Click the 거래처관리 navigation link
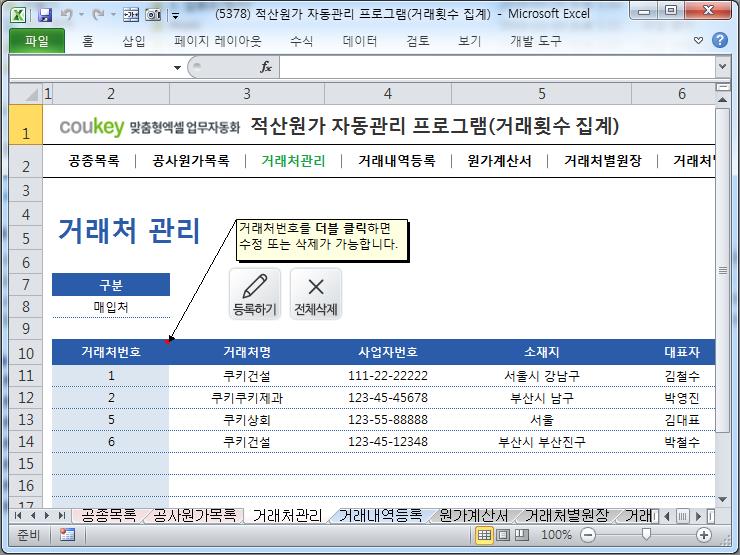 [293, 161]
